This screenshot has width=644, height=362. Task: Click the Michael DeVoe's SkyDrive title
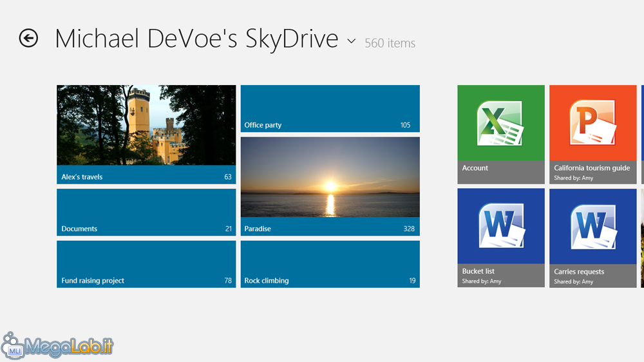click(196, 39)
